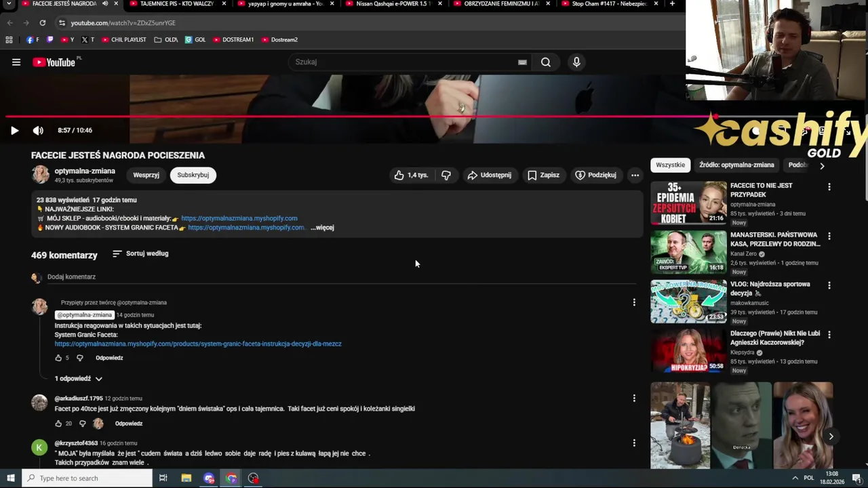Viewport: 868px width, 488px height.
Task: Play the paused video
Action: click(14, 130)
